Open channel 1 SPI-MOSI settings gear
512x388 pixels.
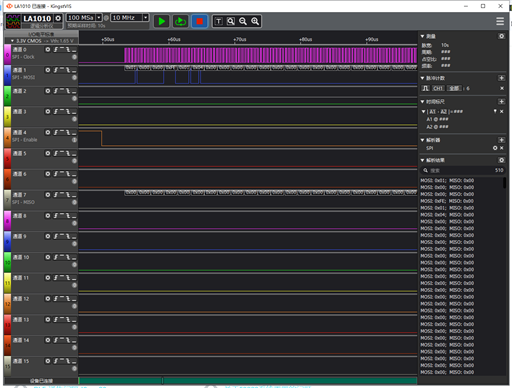pos(48,70)
